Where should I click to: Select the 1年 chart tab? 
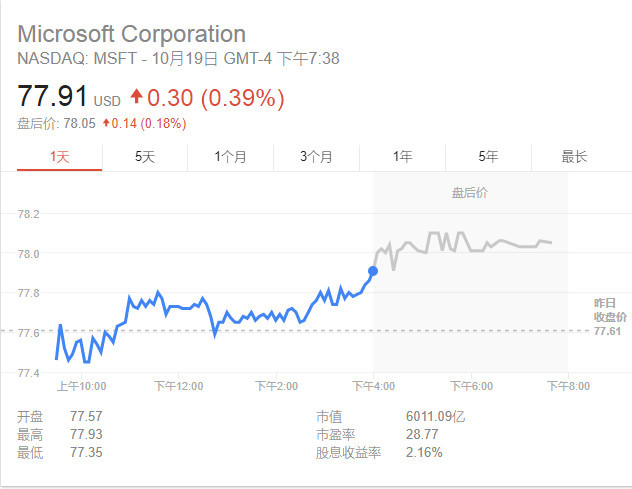pyautogui.click(x=402, y=156)
